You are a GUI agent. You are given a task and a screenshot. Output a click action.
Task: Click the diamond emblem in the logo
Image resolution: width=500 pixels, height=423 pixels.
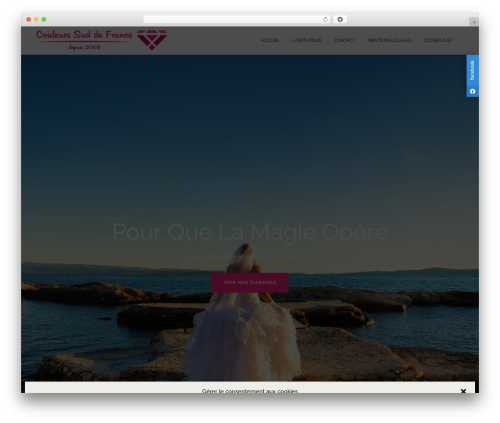click(152, 40)
